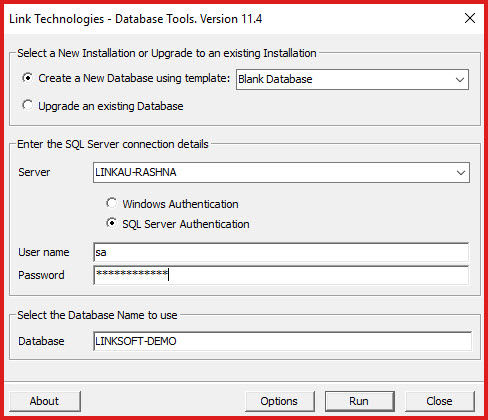488x420 pixels.
Task: Open the About dialog
Action: pos(45,401)
